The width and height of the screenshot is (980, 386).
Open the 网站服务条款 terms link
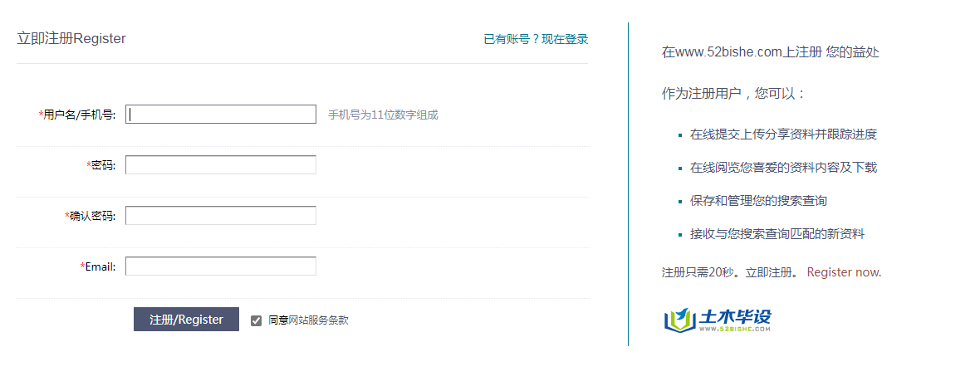318,320
